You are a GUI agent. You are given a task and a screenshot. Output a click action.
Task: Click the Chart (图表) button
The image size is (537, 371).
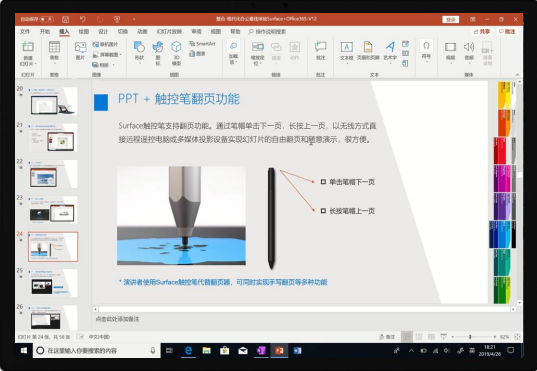point(197,54)
